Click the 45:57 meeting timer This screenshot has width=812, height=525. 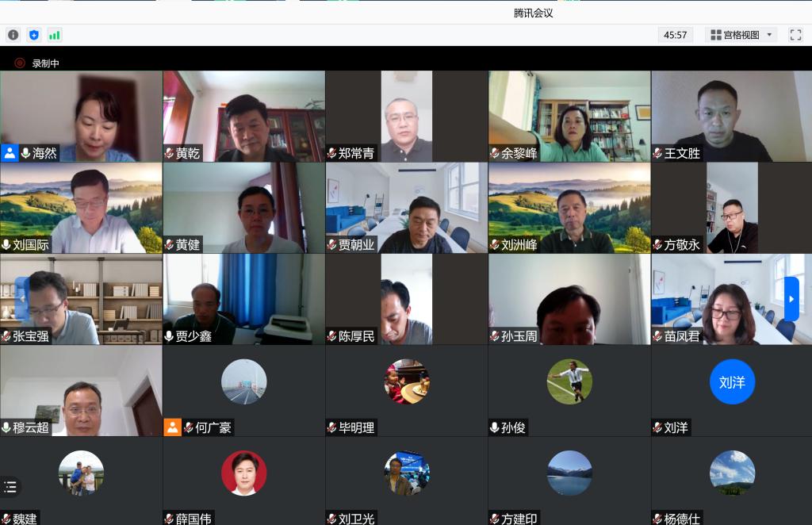tap(676, 35)
